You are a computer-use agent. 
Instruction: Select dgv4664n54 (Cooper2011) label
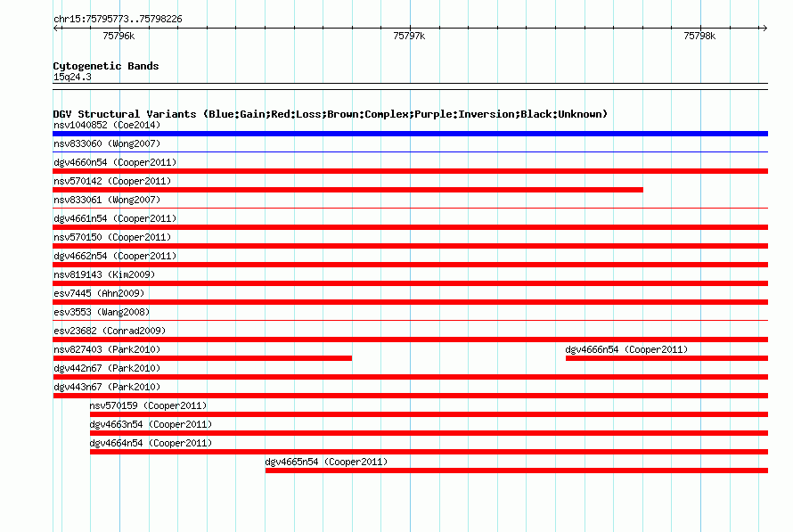tap(151, 443)
